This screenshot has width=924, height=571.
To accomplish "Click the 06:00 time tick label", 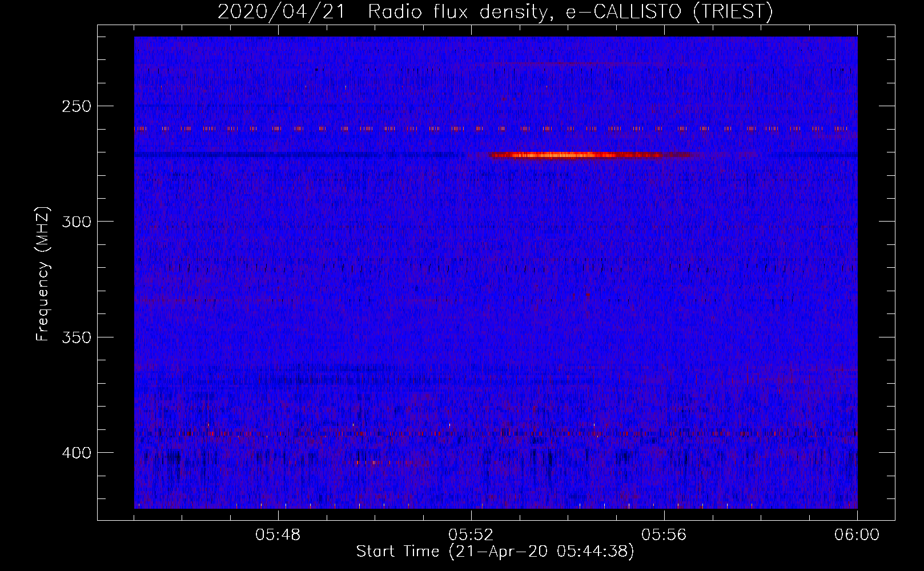I will point(857,535).
